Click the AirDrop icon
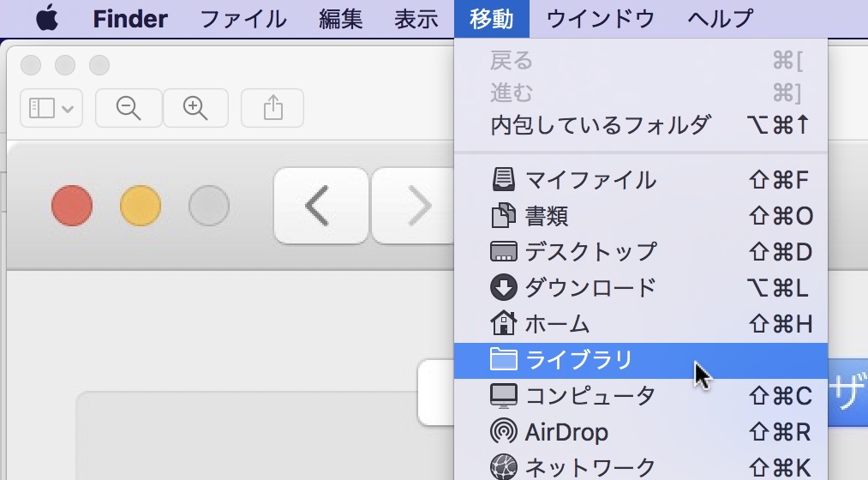The height and width of the screenshot is (480, 868). coord(503,431)
